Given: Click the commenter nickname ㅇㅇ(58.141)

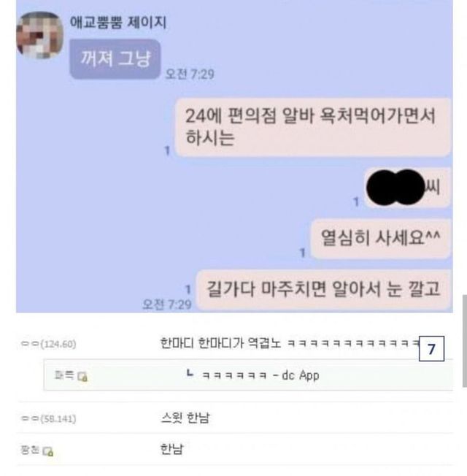Looking at the screenshot, I should pyautogui.click(x=49, y=418).
